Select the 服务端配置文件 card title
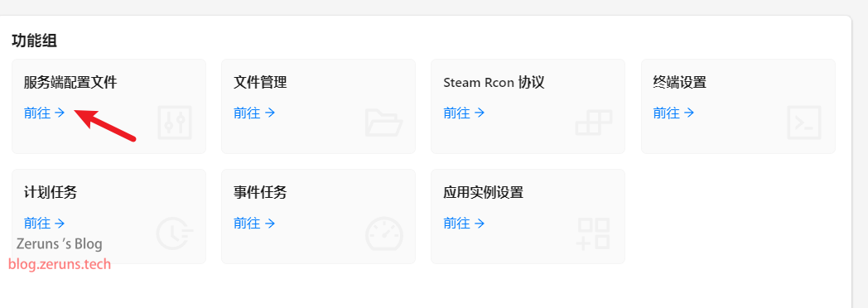Viewport: 868px width, 308px height. 70,83
